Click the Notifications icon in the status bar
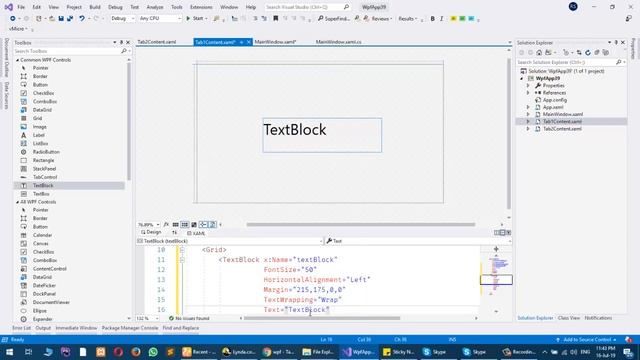 629,340
